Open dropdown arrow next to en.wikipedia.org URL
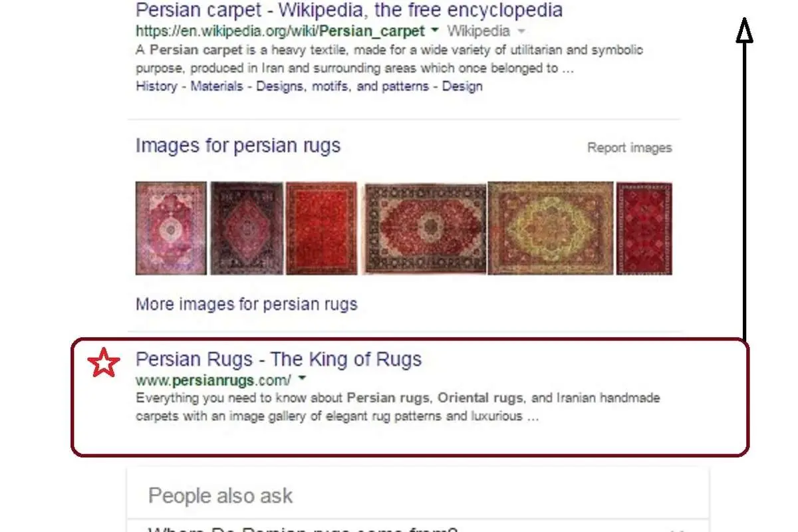The width and height of the screenshot is (798, 532). point(434,31)
